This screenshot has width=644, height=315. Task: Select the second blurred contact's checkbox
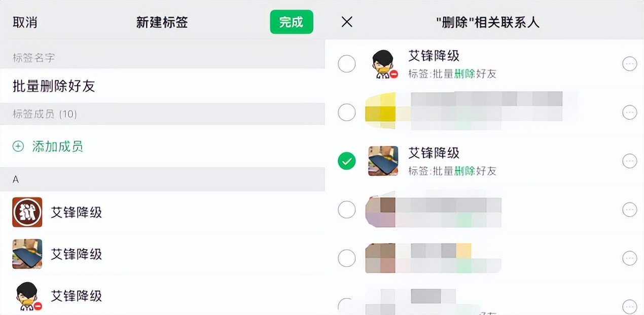(x=347, y=112)
